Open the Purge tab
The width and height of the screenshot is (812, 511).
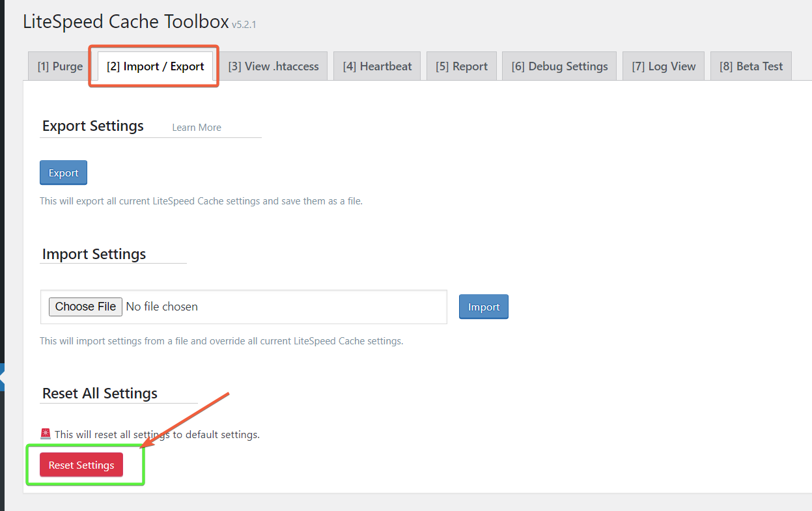(x=60, y=66)
